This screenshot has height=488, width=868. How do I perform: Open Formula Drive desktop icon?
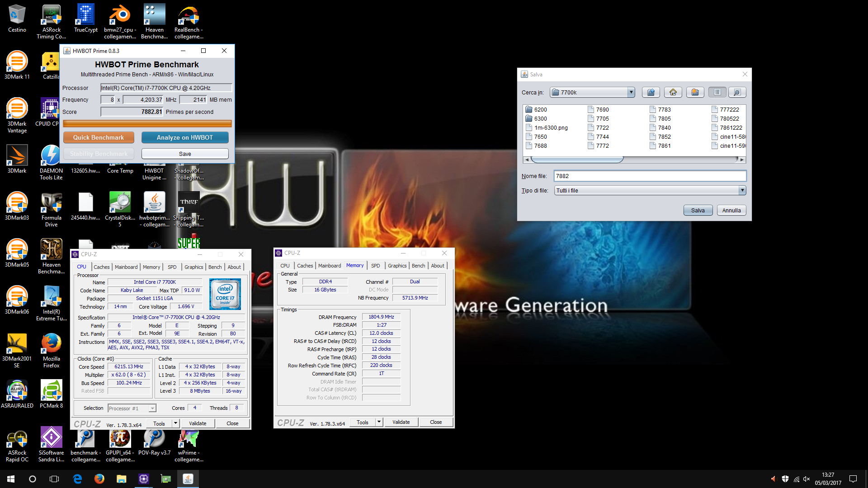52,210
